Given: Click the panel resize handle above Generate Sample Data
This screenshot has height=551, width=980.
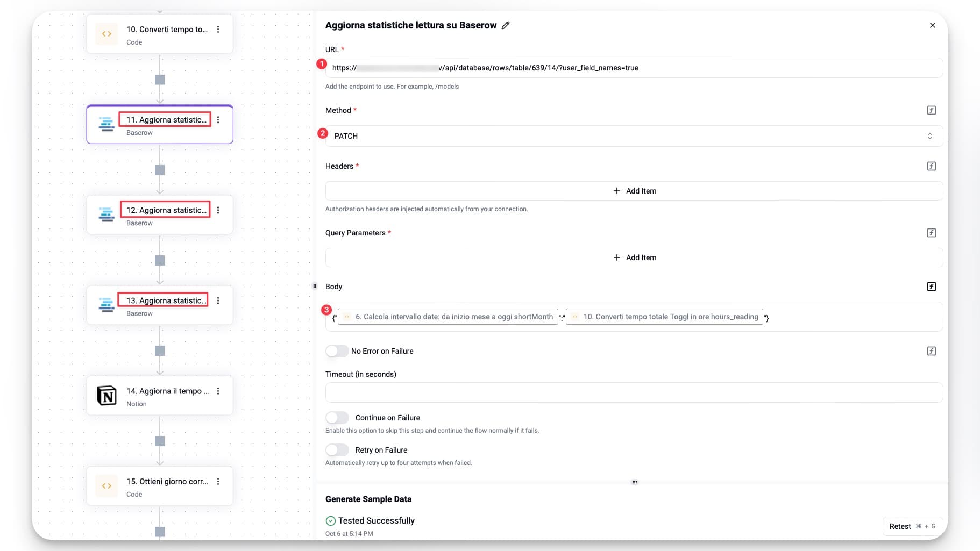Looking at the screenshot, I should (634, 482).
